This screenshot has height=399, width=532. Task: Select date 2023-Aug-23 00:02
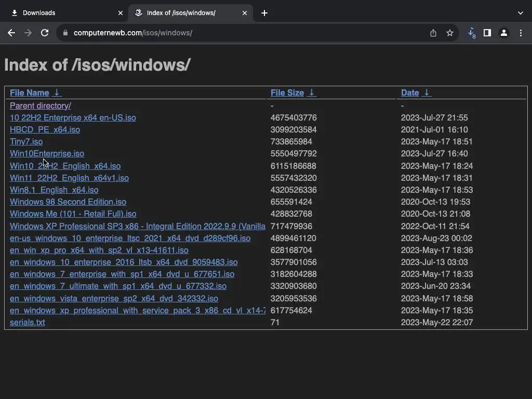pos(436,238)
